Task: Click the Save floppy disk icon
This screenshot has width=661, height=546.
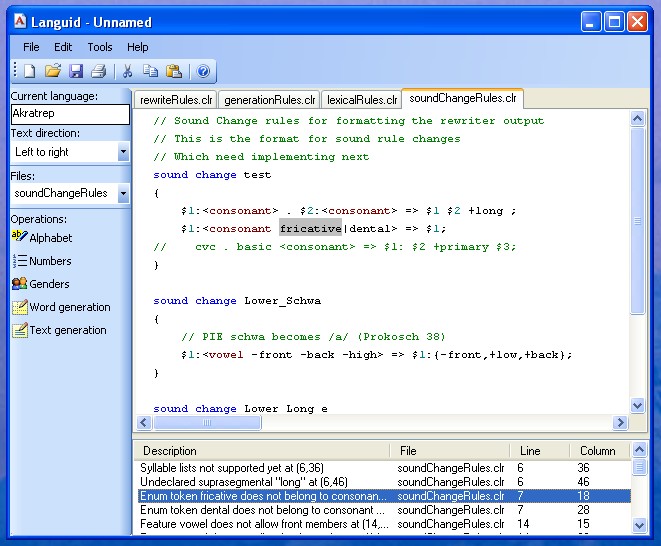Action: click(76, 71)
